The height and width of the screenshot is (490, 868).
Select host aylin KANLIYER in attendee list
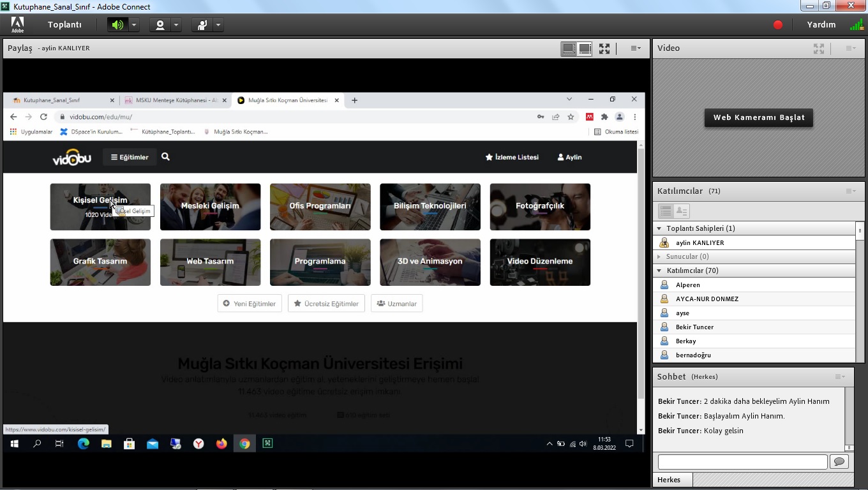coord(754,242)
